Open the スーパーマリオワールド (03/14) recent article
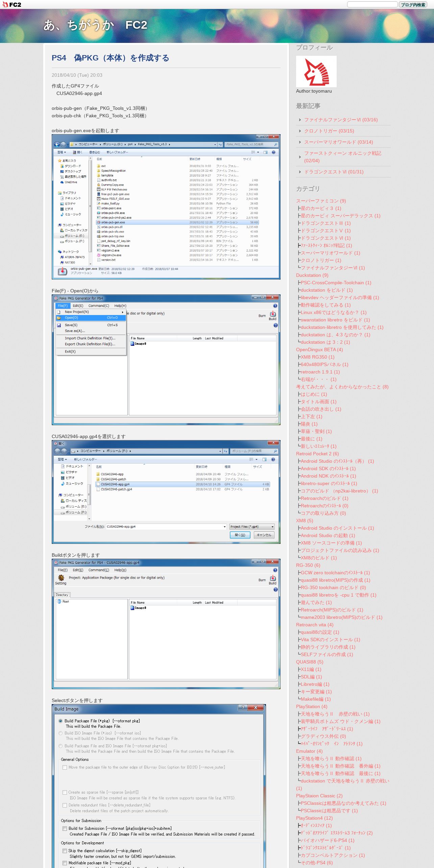Image resolution: width=434 pixels, height=868 pixels. coord(339,142)
